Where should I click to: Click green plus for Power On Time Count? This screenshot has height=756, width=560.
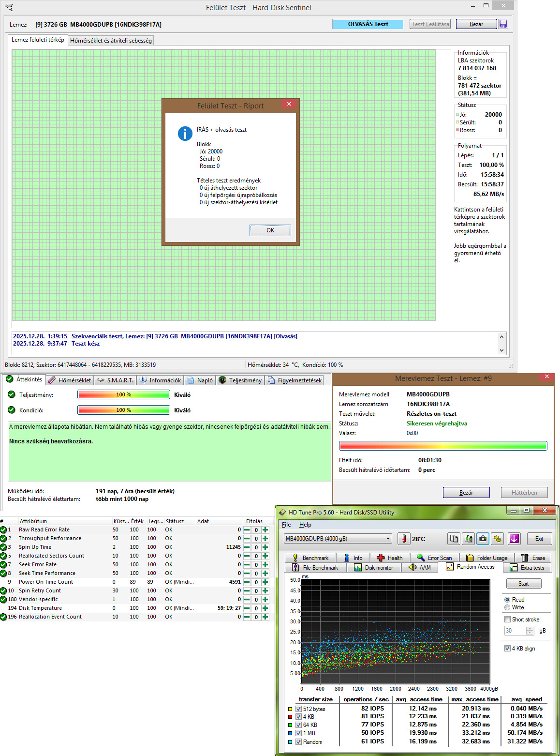(x=265, y=582)
